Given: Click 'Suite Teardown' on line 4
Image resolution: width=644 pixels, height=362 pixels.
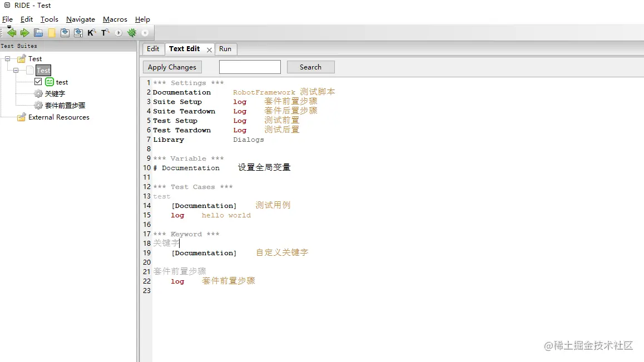Looking at the screenshot, I should click(x=184, y=111).
